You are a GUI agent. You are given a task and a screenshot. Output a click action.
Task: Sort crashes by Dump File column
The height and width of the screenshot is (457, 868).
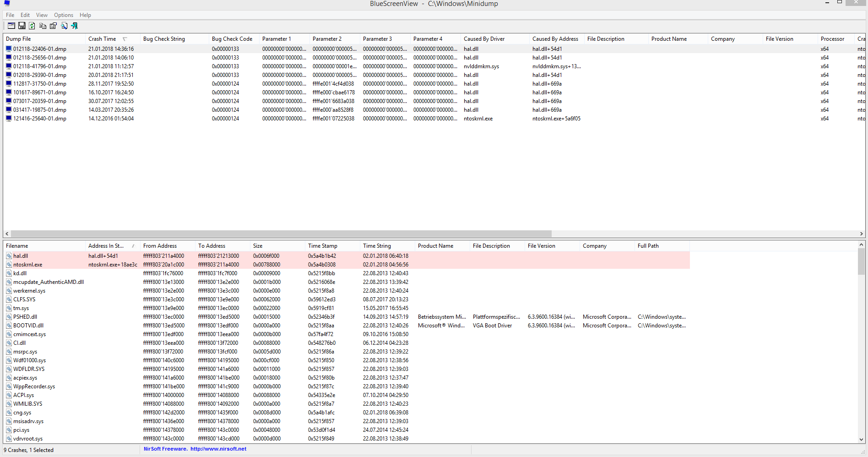[44, 39]
